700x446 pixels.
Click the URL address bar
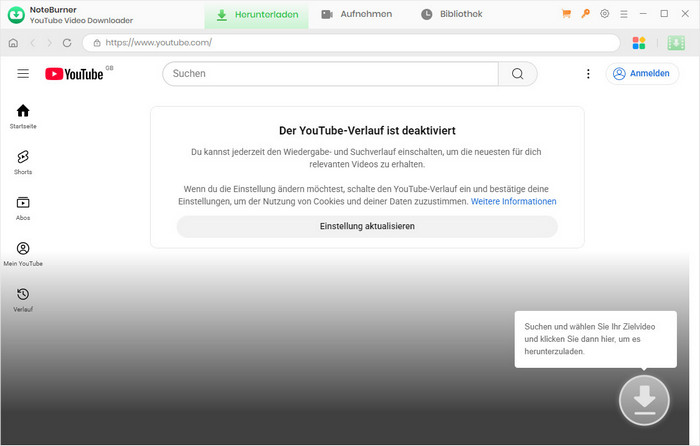[x=351, y=43]
